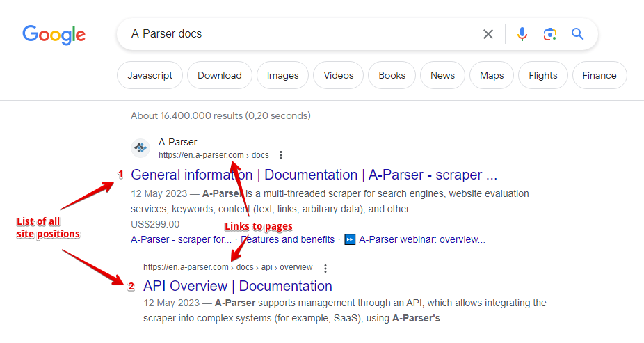Screen dimensions: 644x343
Task: Select the Download filter chip
Action: (x=220, y=76)
